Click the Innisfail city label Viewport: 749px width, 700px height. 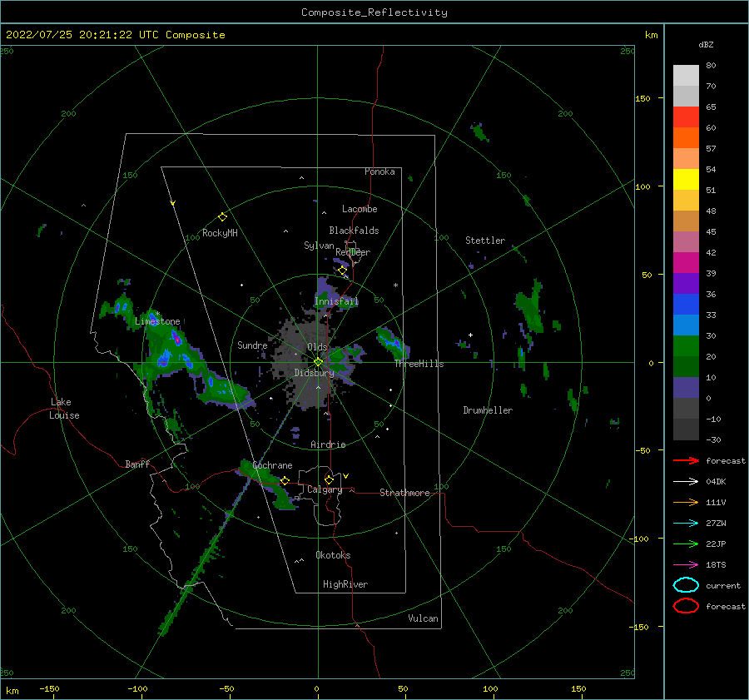(336, 301)
